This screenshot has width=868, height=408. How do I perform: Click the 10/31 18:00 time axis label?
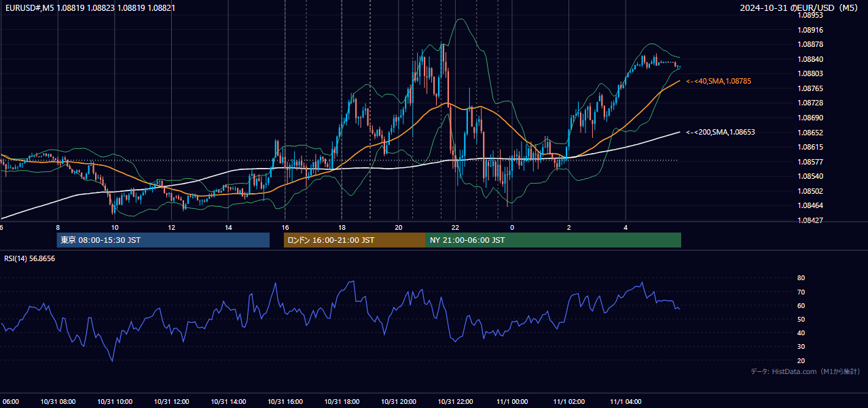342,402
